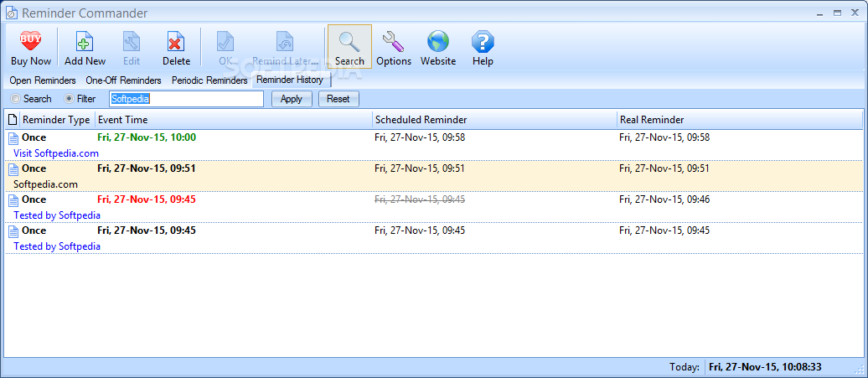Image resolution: width=868 pixels, height=378 pixels.
Task: Click the Edit wrench icon
Action: [x=132, y=42]
